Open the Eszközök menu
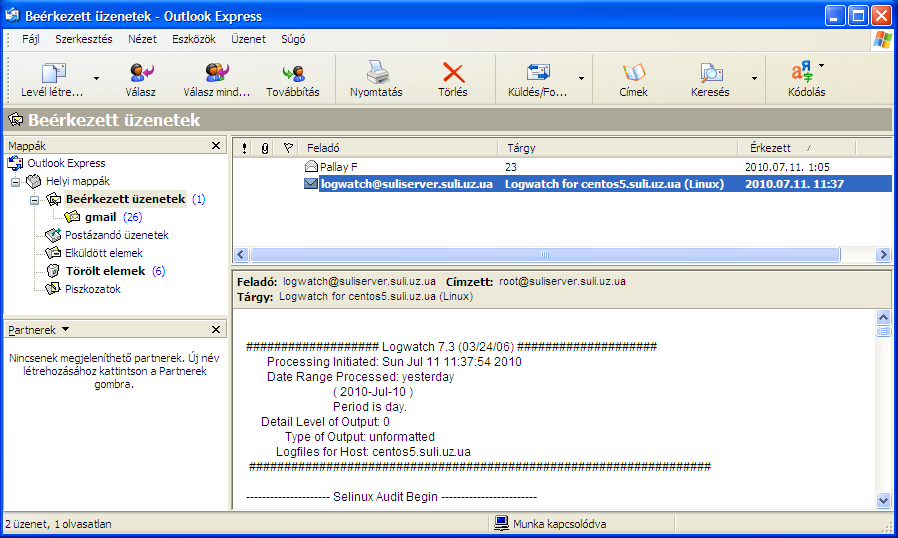The width and height of the screenshot is (898, 538). (193, 39)
